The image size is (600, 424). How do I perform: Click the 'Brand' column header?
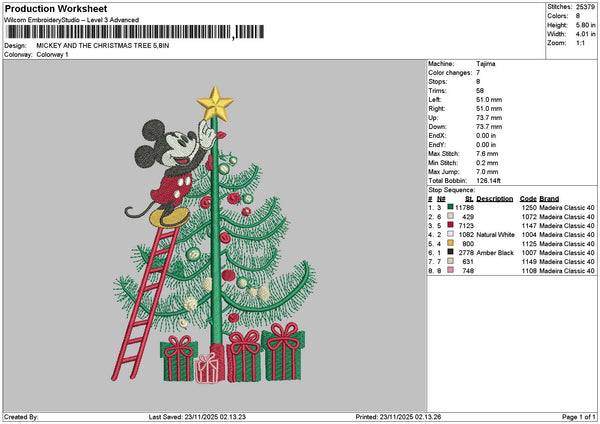coord(549,199)
